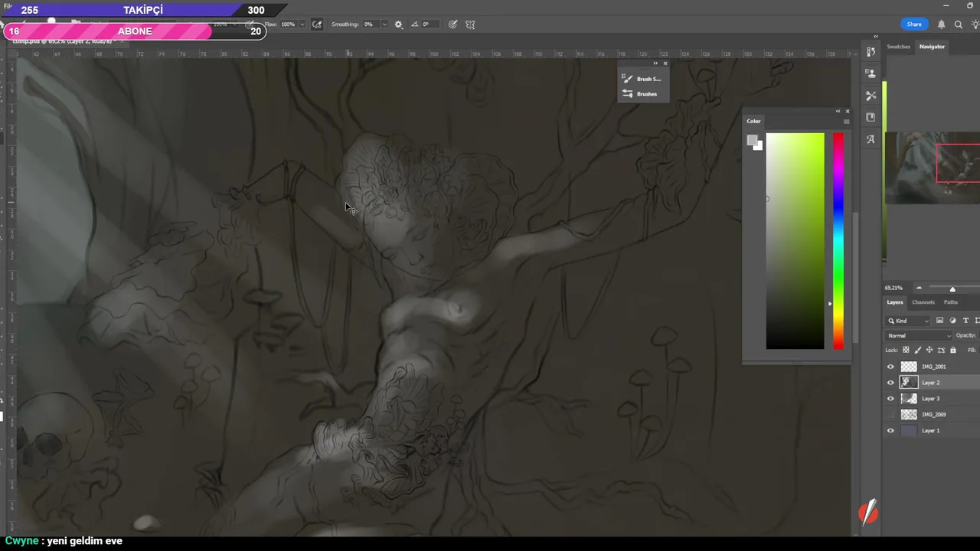This screenshot has width=980, height=551.
Task: Select the background color swatch
Action: (x=758, y=145)
